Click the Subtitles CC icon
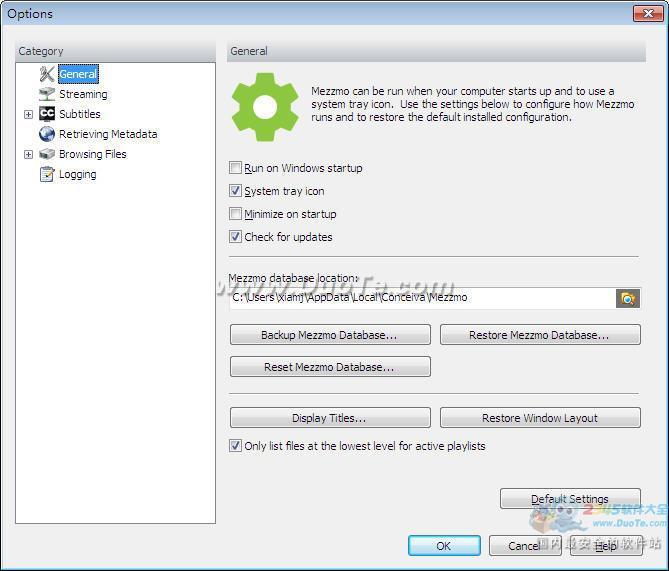The height and width of the screenshot is (571, 669). pos(47,114)
